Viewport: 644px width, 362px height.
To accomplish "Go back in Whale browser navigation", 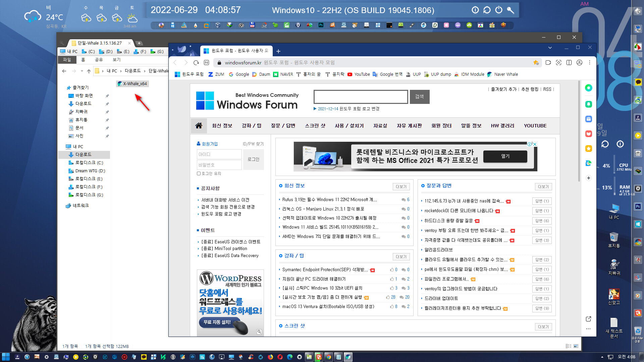I will [175, 63].
